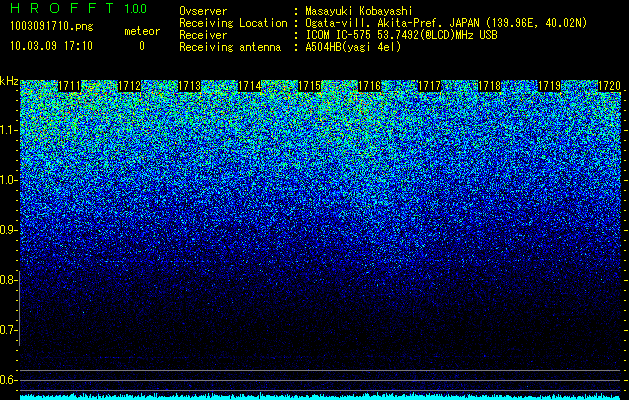Click the name Masayuki Kobayashi

coord(359,11)
